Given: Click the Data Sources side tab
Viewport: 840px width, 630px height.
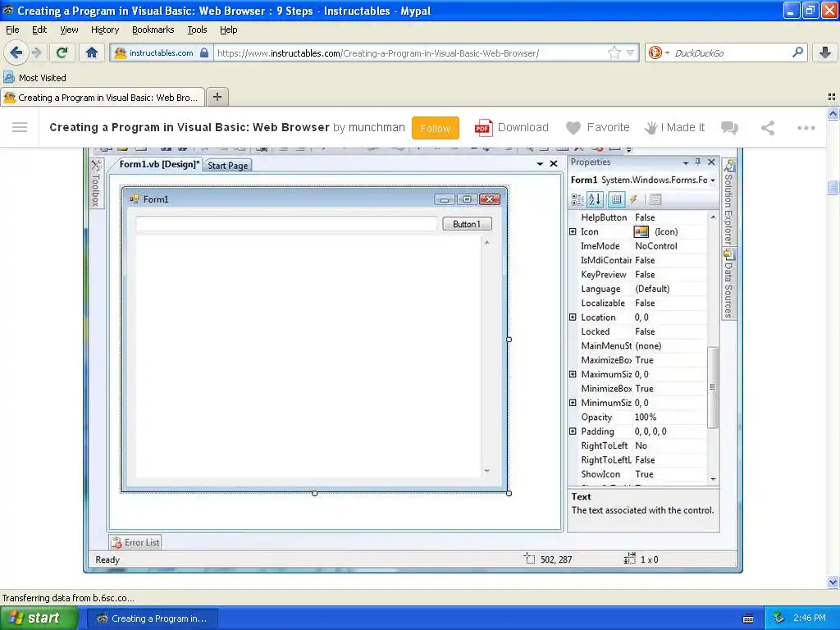Looking at the screenshot, I should (729, 284).
